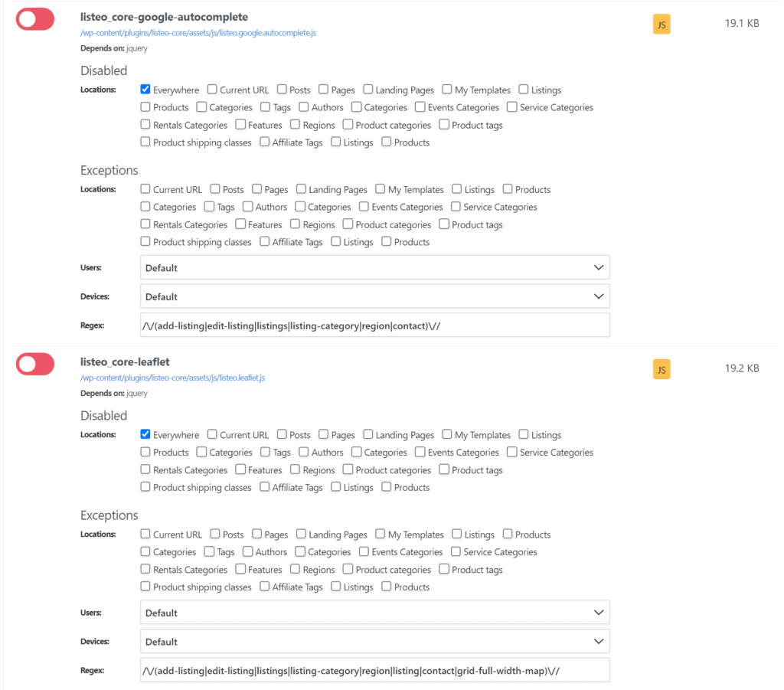Open the listeo.leaflet.js file link
This screenshot has height=690, width=784.
coord(172,378)
